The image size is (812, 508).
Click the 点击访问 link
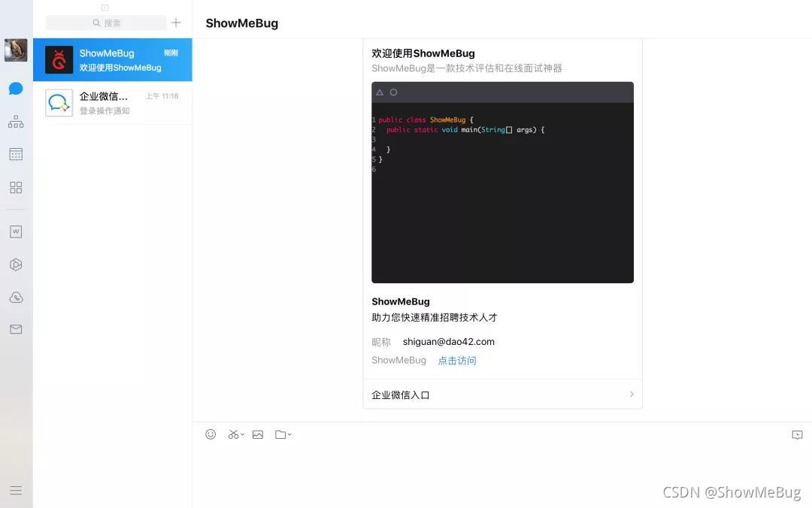[457, 361]
